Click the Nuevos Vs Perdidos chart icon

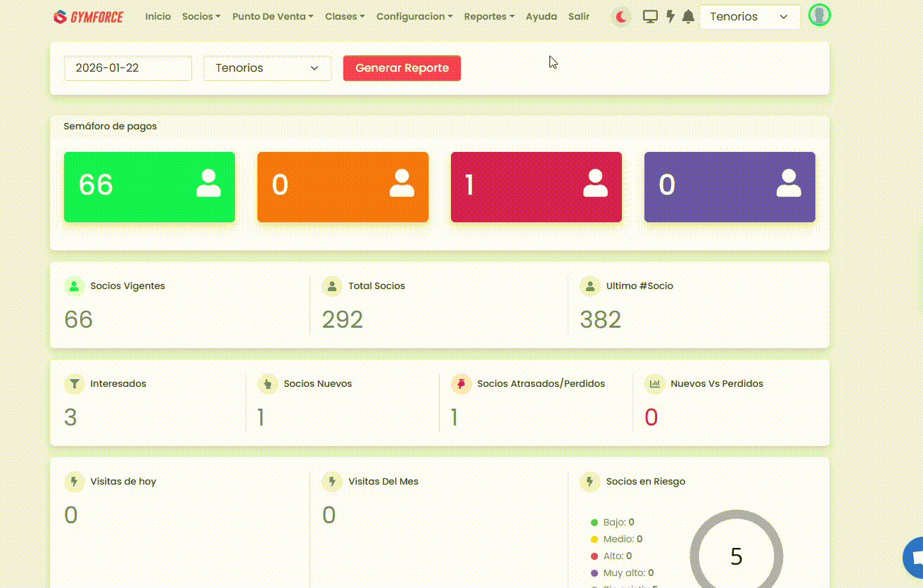point(654,384)
